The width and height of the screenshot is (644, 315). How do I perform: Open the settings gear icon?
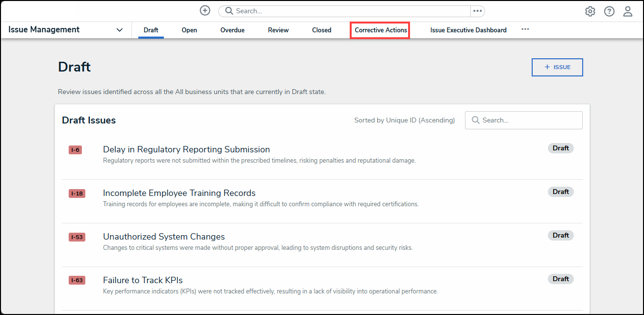(590, 11)
